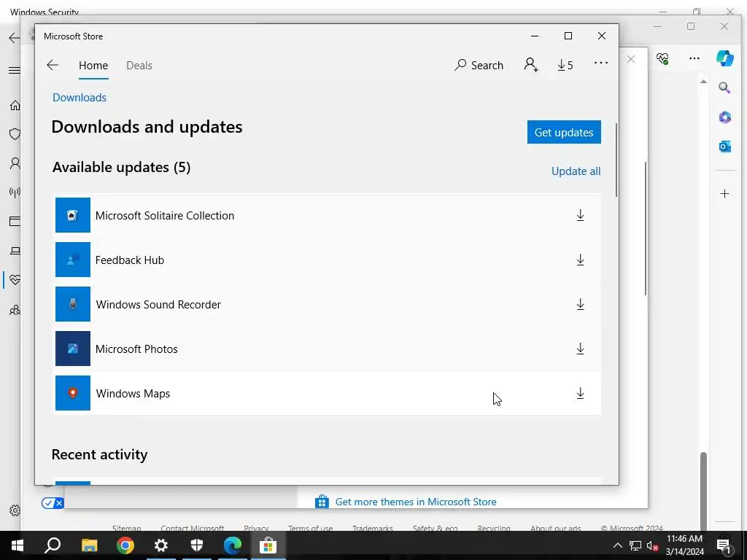This screenshot has height=560, width=747.
Task: Open Device security icon
Action: pos(15,251)
